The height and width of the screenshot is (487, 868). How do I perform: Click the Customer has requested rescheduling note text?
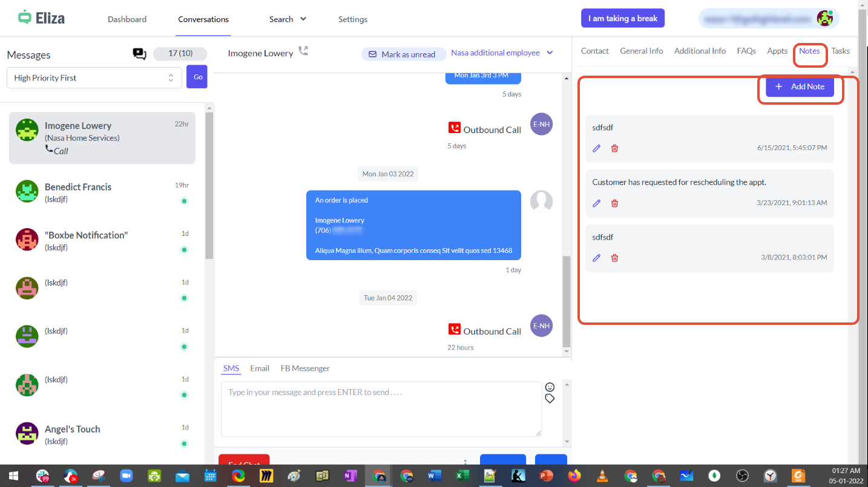(679, 182)
